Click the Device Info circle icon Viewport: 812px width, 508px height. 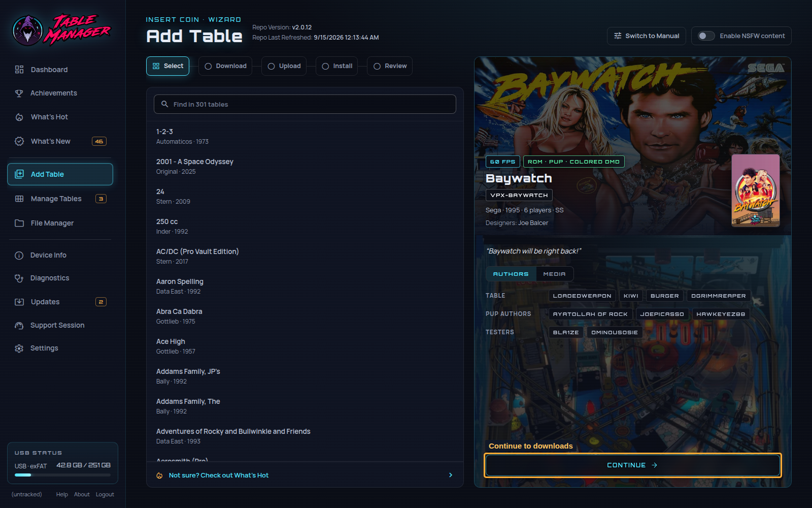pos(19,256)
